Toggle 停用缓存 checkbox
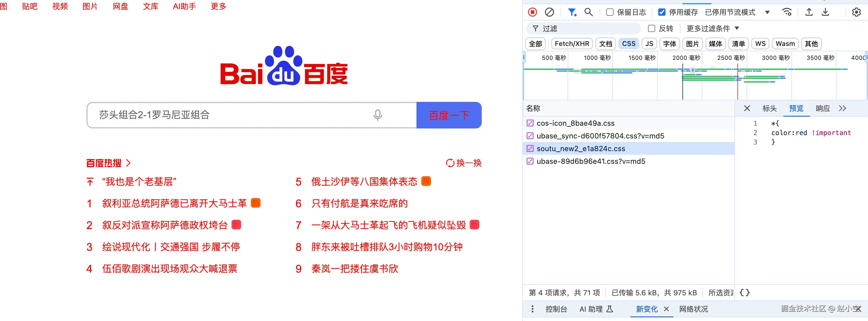The height and width of the screenshot is (321, 868). coord(662,12)
